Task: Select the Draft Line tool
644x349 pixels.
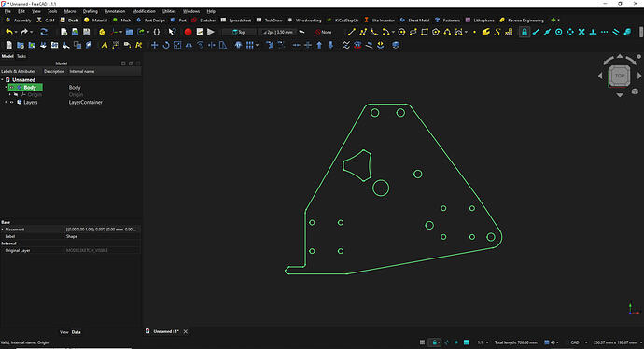Action: (351, 32)
